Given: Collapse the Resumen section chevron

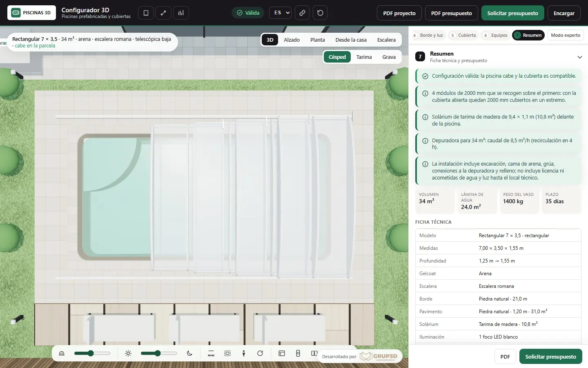Looking at the screenshot, I should [580, 57].
